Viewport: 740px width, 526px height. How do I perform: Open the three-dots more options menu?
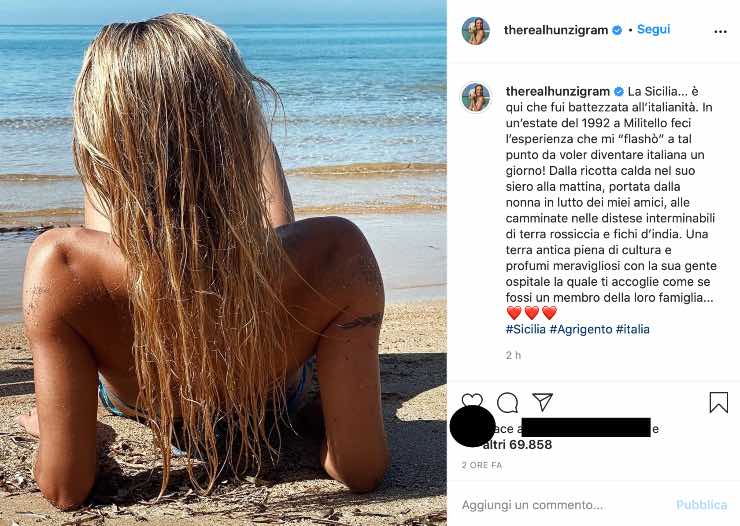(720, 32)
